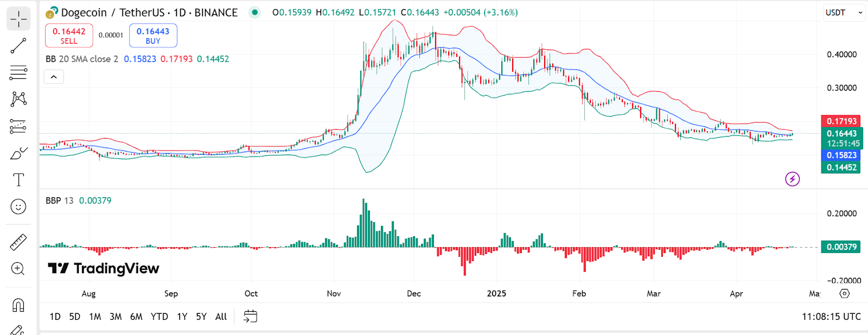Click the Dogecoin symbol logo icon
This screenshot has width=868, height=335.
[52, 12]
